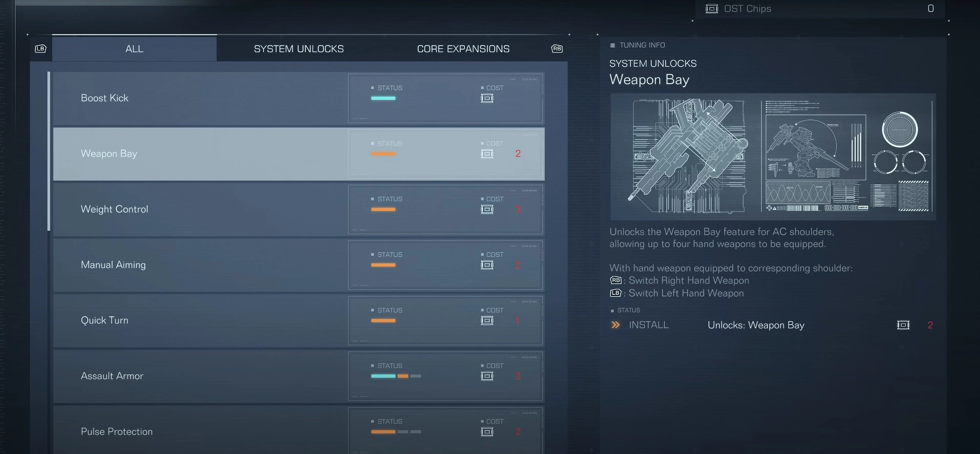Click the RB icon for Switch Right Hand Weapon
Image resolution: width=980 pixels, height=454 pixels.
click(615, 280)
